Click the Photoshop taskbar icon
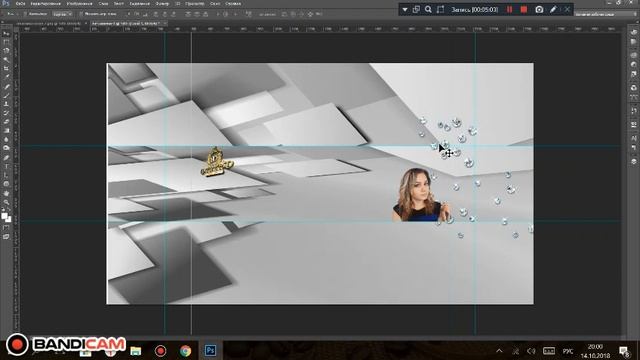 pos(210,351)
